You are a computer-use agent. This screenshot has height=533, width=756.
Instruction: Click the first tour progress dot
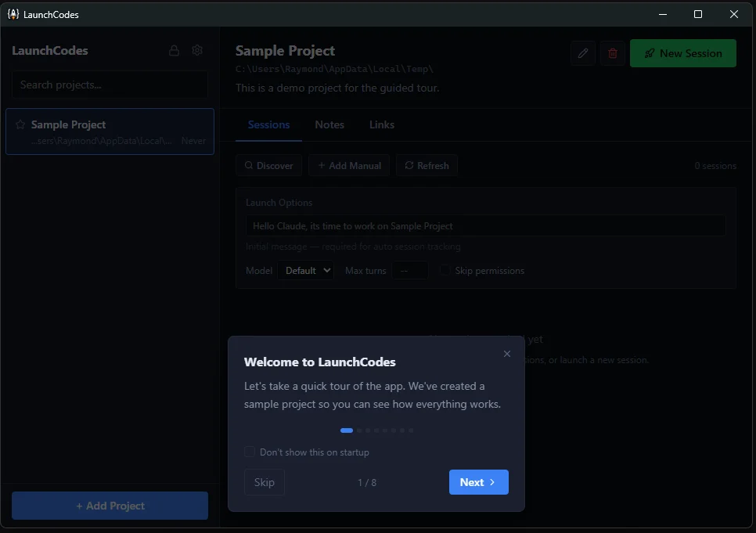coord(347,430)
